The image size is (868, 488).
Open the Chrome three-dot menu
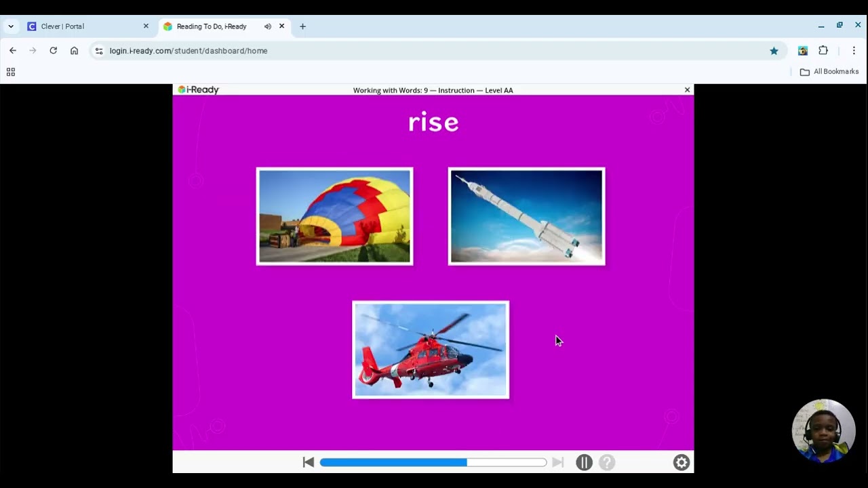(854, 51)
